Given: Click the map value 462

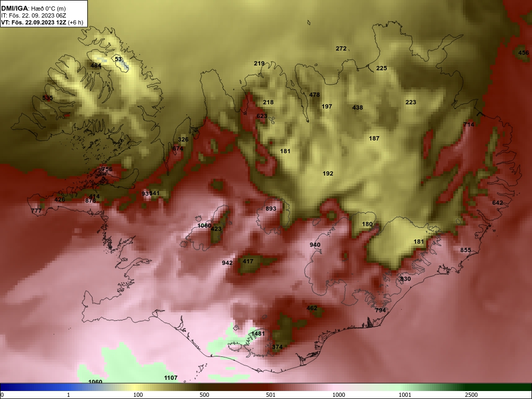Looking at the screenshot, I should 312,308.
